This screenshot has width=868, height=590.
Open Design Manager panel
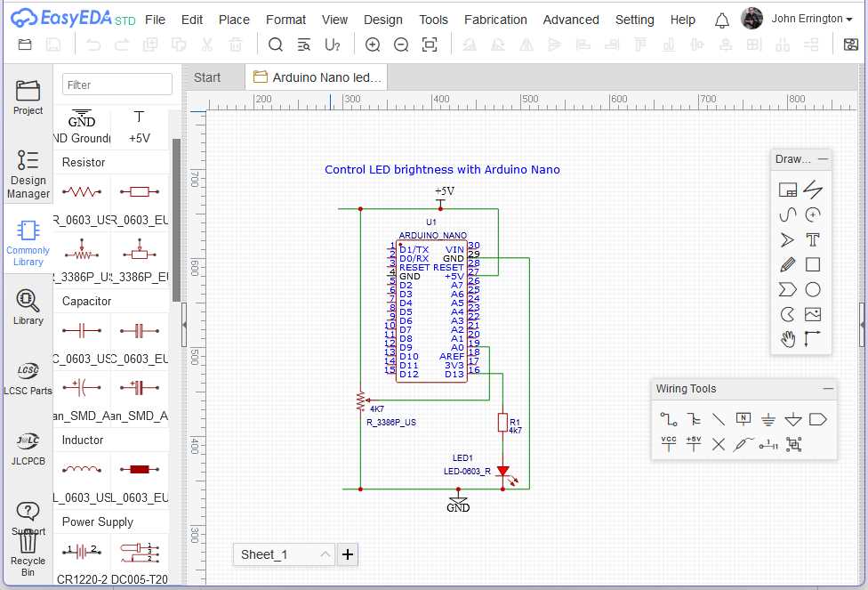tap(28, 174)
